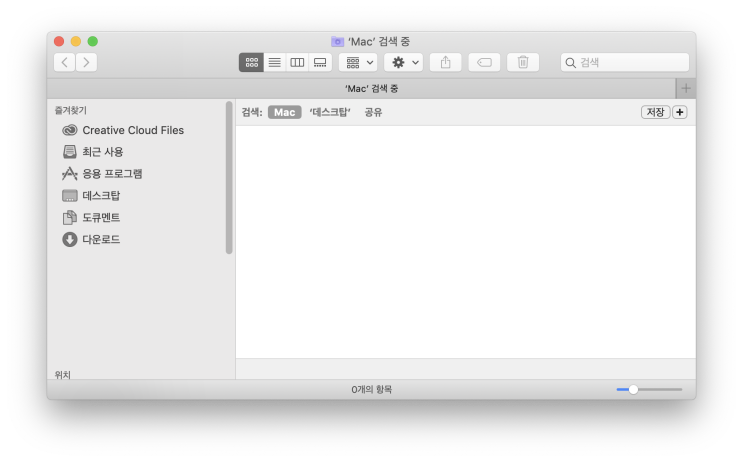Add a new tab with plus button

pos(686,89)
